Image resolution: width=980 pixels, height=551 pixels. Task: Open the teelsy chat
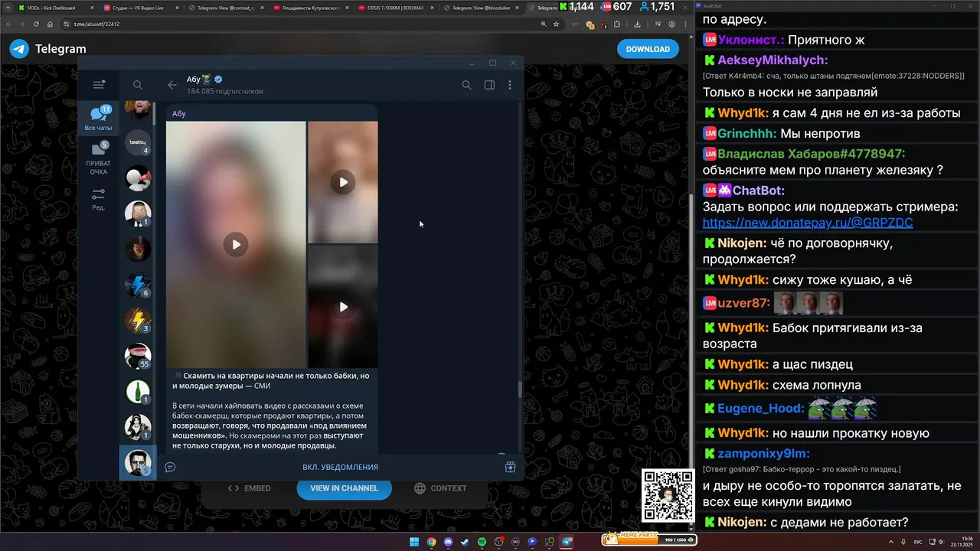pyautogui.click(x=138, y=142)
